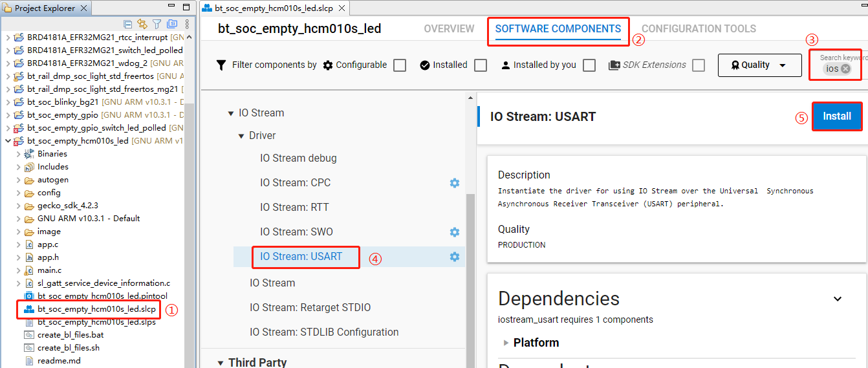This screenshot has height=368, width=868.
Task: Expand the Platform dependency item
Action: click(506, 343)
